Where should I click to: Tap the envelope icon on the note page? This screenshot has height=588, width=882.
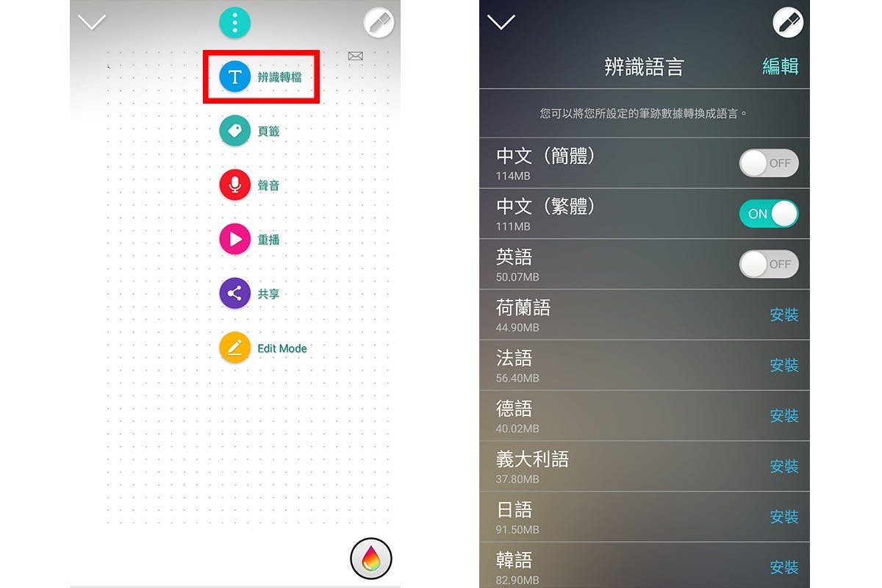coord(356,56)
